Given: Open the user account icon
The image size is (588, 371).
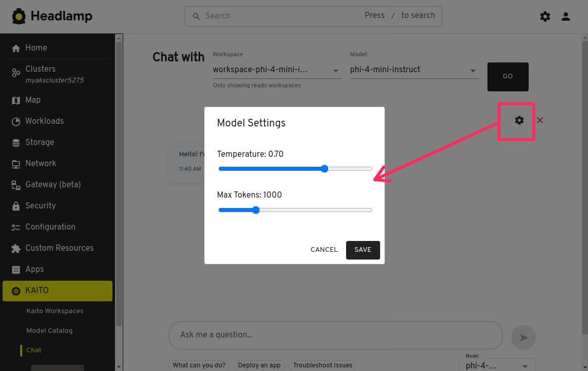Looking at the screenshot, I should 566,17.
